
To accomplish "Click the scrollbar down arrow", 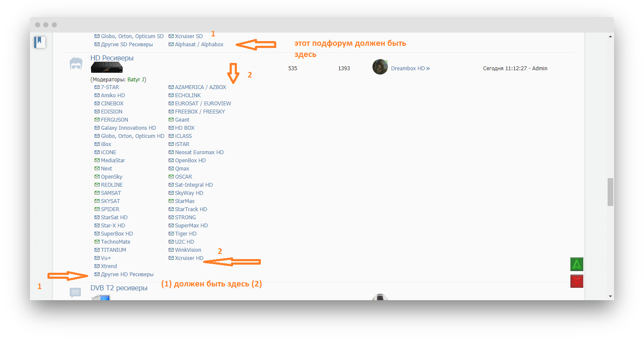I will click(x=610, y=296).
